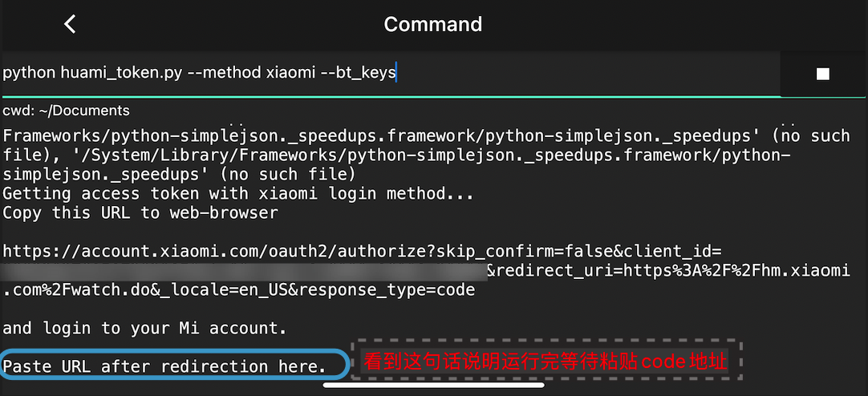The height and width of the screenshot is (396, 868).
Task: Tap the back chevron icon
Action: tap(70, 24)
